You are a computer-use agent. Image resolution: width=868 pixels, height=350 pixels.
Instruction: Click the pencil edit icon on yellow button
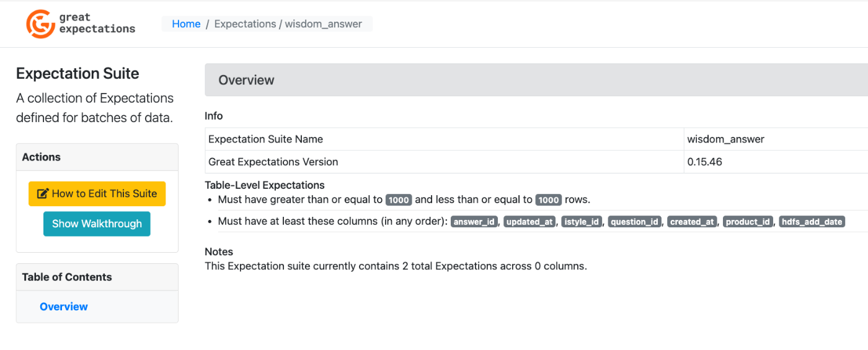[43, 194]
